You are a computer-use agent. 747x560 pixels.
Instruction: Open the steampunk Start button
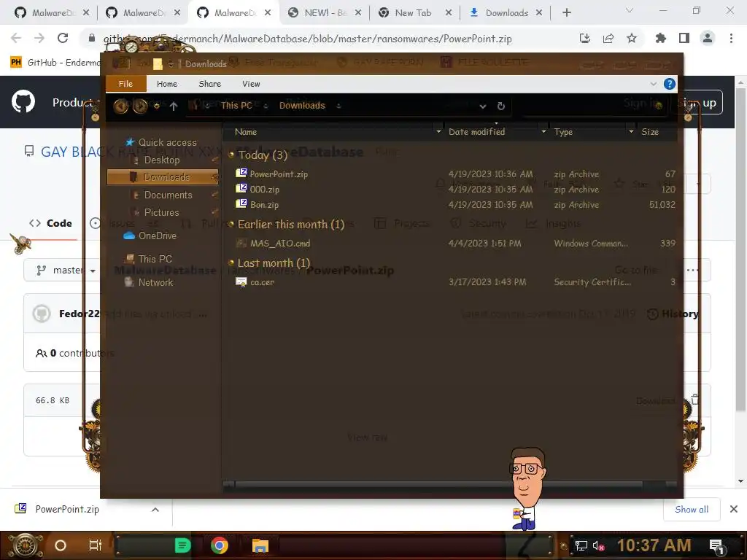[x=26, y=545]
